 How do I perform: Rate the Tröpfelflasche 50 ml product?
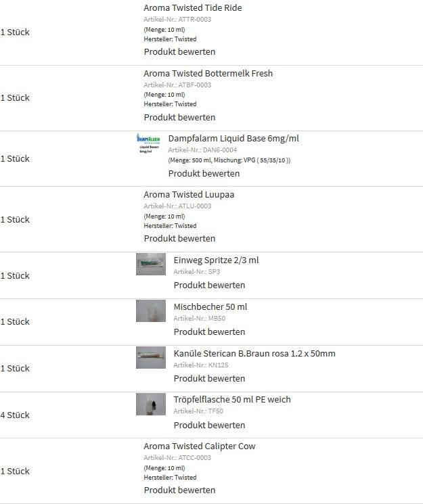[209, 426]
